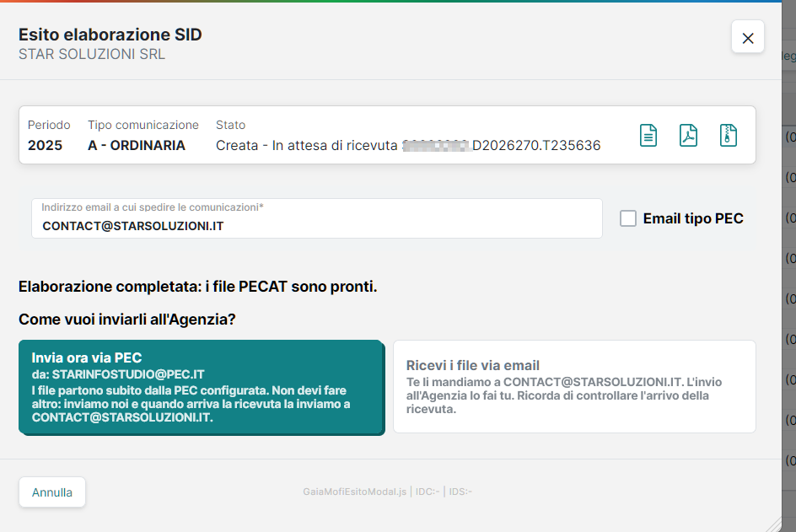796x532 pixels.
Task: Select the period value 2025
Action: pyautogui.click(x=46, y=145)
